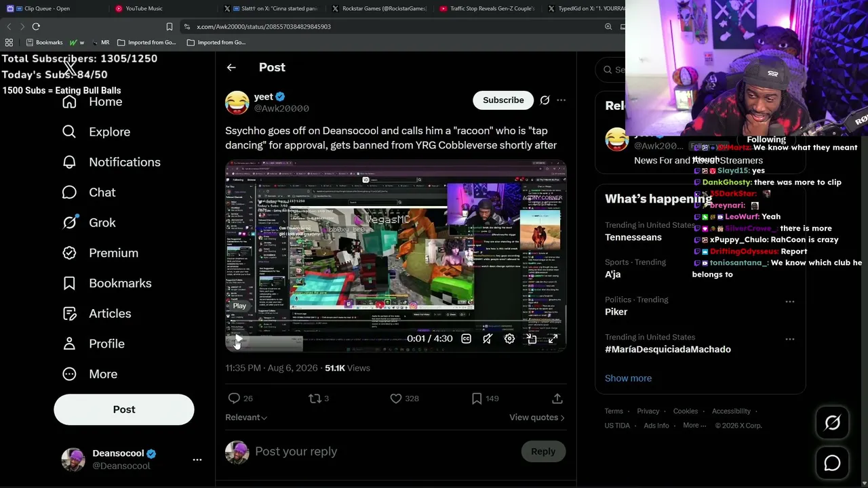
Task: Bookmark this page in the address bar
Action: [170, 26]
